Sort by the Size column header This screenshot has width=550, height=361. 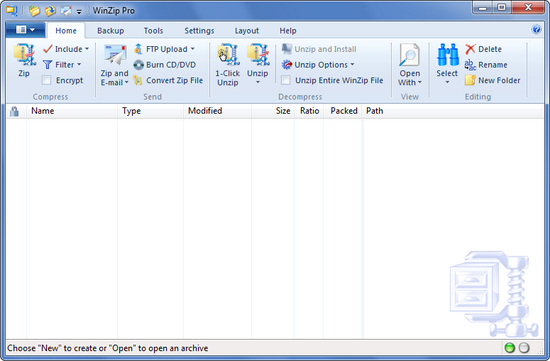pos(273,111)
